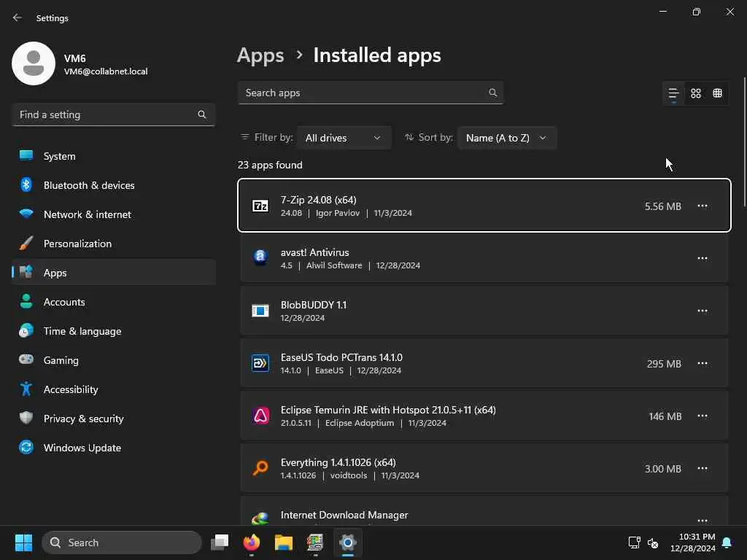The width and height of the screenshot is (747, 560).
Task: Click the back arrow in Settings
Action: (x=18, y=18)
